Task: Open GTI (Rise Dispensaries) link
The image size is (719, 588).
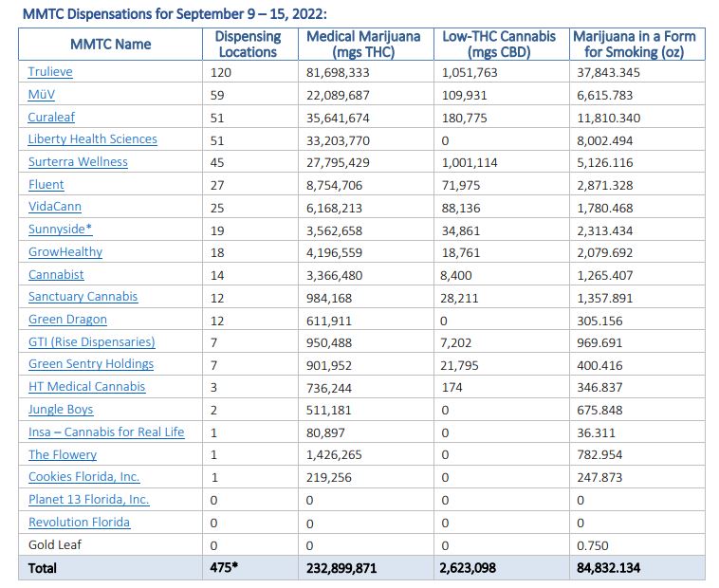Action: (x=91, y=342)
